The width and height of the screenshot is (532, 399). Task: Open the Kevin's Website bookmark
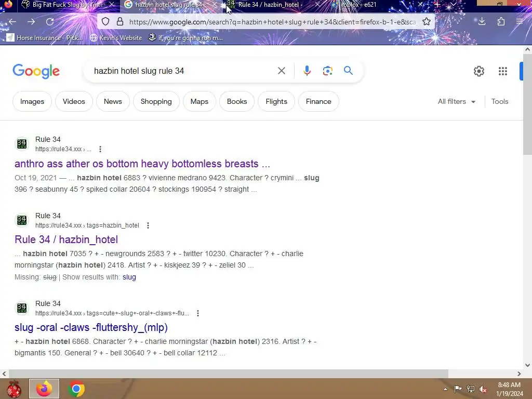116,37
